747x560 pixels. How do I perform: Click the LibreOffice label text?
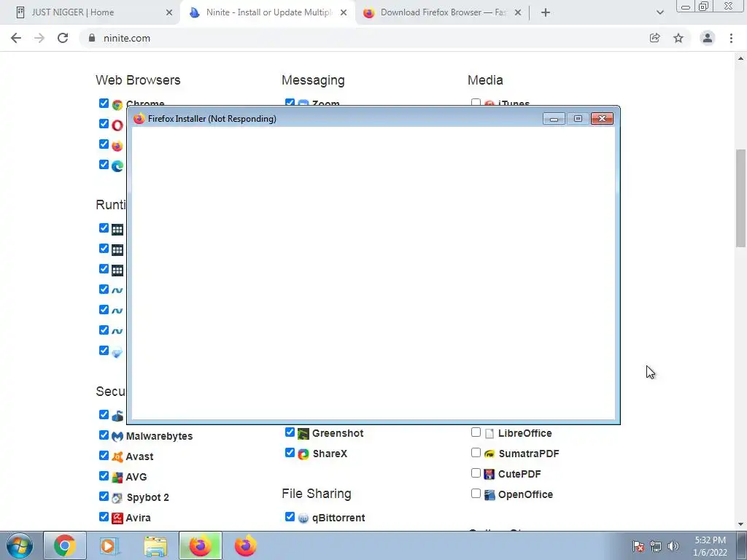(525, 433)
